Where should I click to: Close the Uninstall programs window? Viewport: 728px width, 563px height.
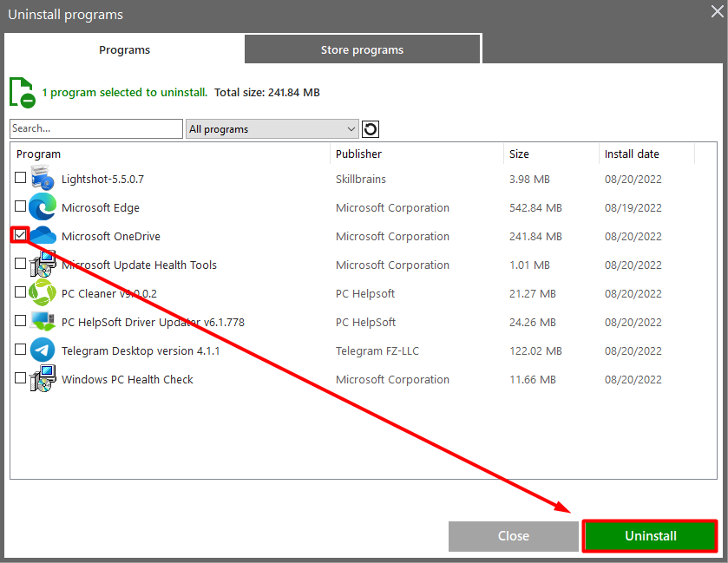point(718,11)
